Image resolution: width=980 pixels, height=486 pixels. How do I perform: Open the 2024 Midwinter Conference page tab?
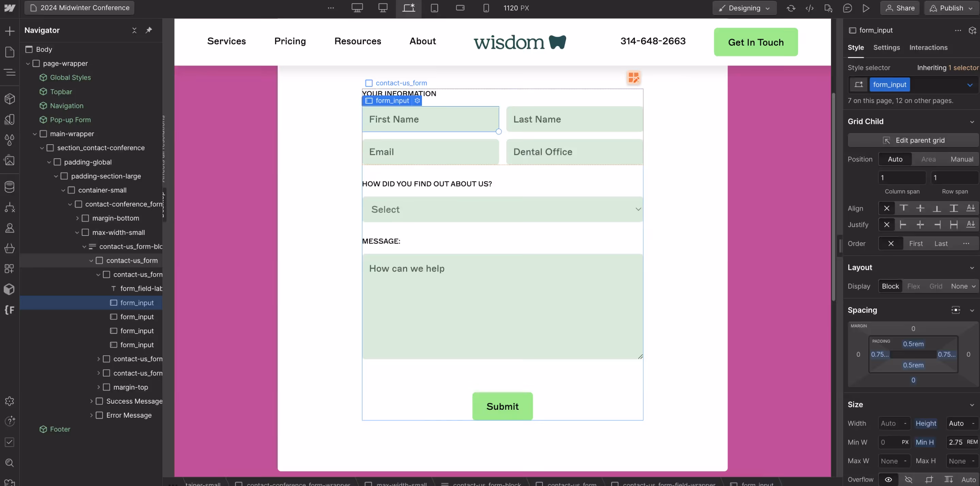tap(80, 7)
